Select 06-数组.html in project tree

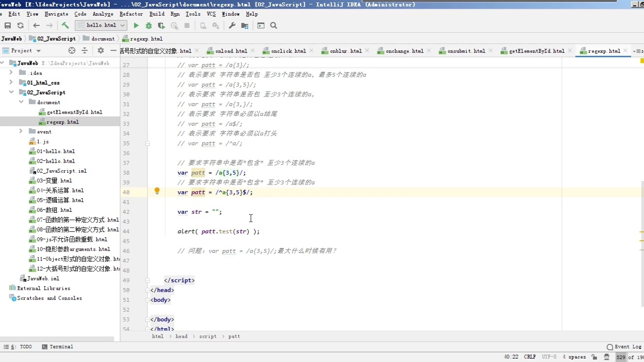tap(54, 210)
